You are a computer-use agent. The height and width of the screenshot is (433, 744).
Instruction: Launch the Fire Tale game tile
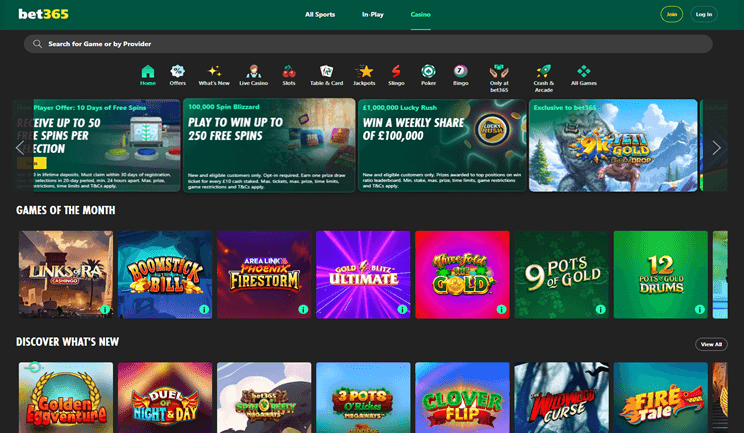point(661,398)
